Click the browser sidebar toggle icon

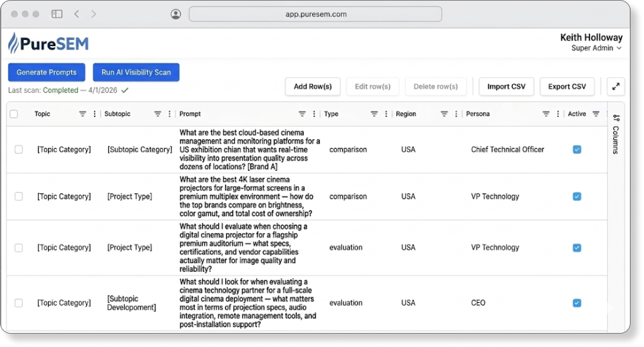pyautogui.click(x=57, y=14)
